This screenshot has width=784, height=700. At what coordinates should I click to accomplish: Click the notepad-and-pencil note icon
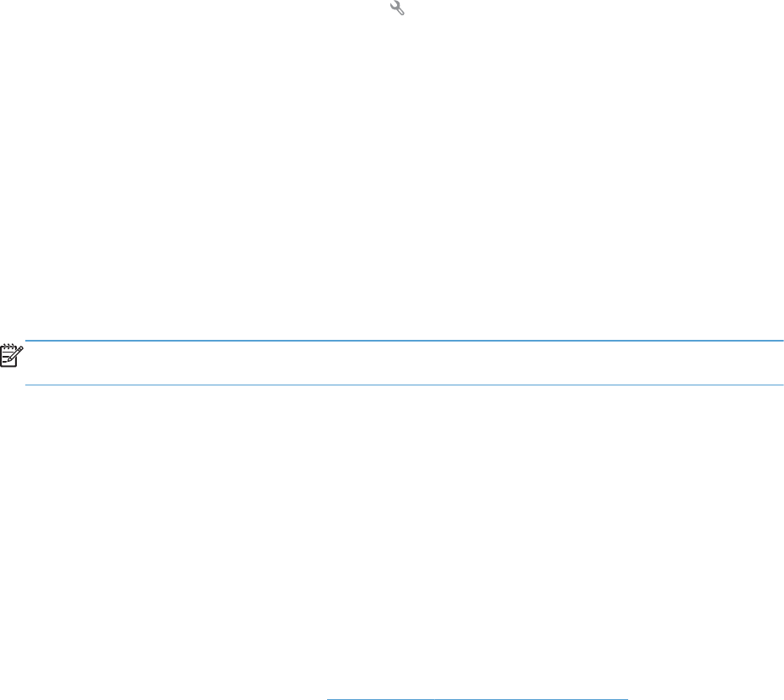coord(12,355)
